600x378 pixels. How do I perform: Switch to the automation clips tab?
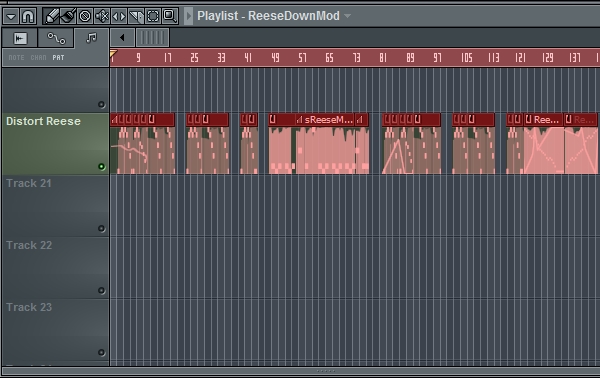click(x=56, y=38)
